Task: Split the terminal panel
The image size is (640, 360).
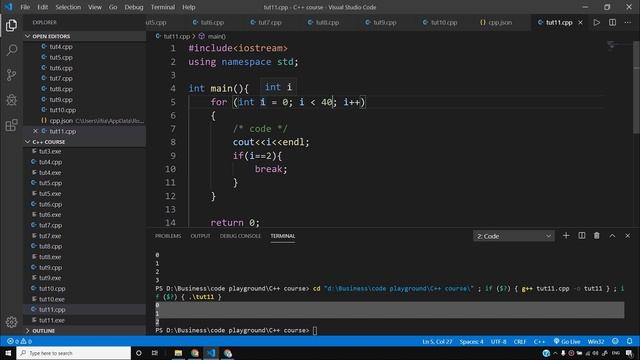Action: click(x=582, y=236)
